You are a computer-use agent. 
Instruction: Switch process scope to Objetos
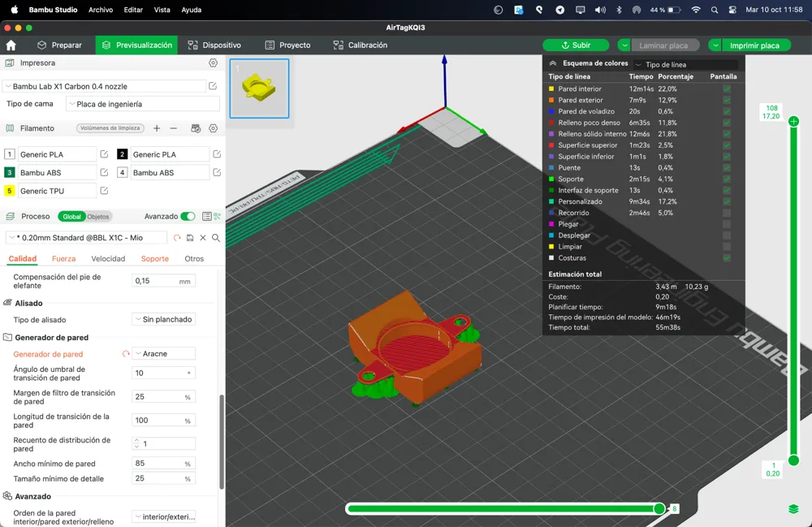tap(98, 216)
